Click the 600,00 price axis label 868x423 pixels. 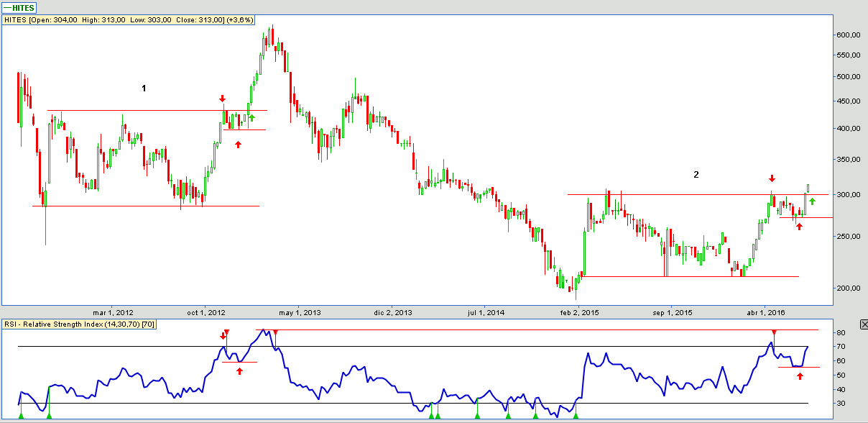pos(848,35)
